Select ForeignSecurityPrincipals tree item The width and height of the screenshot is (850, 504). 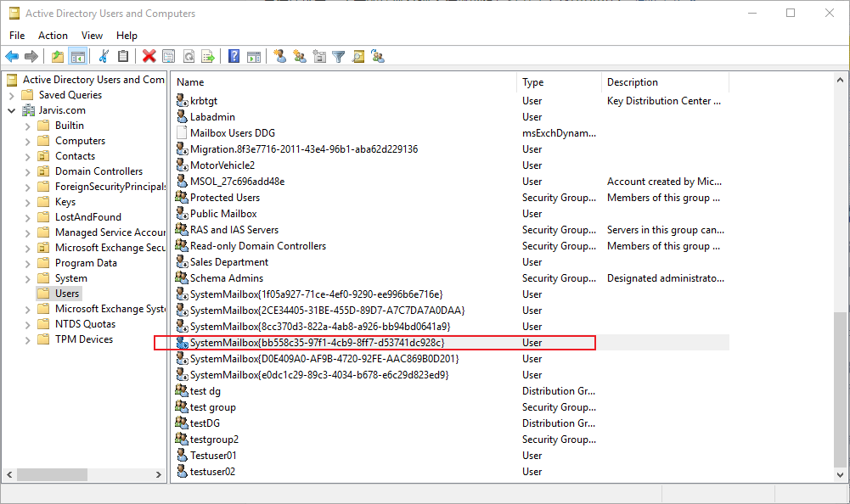click(x=110, y=187)
